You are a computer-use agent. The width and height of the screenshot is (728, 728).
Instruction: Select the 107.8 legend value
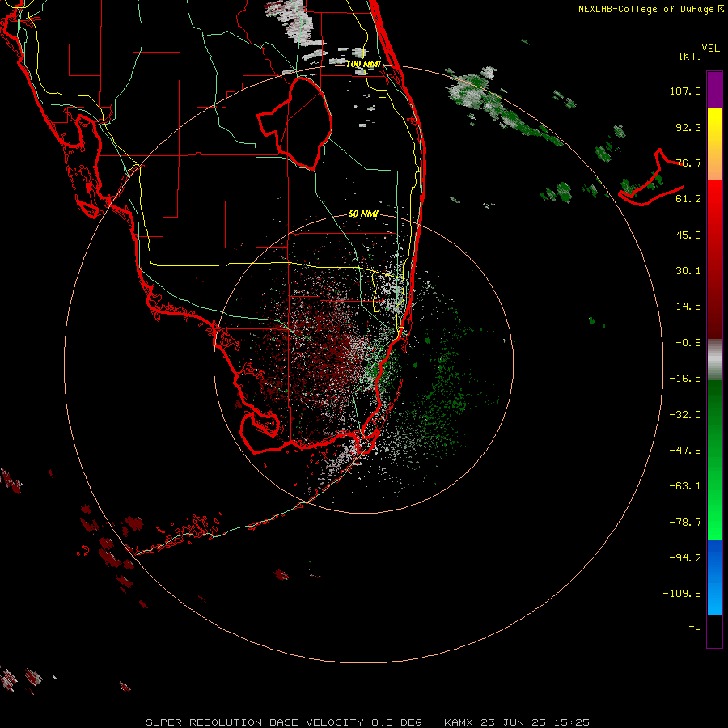click(x=685, y=91)
